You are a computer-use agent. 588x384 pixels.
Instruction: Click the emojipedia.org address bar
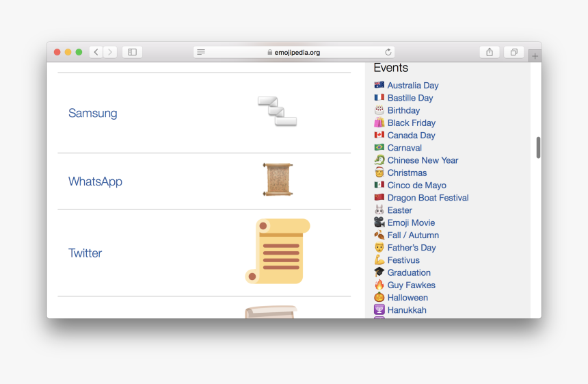click(x=293, y=52)
